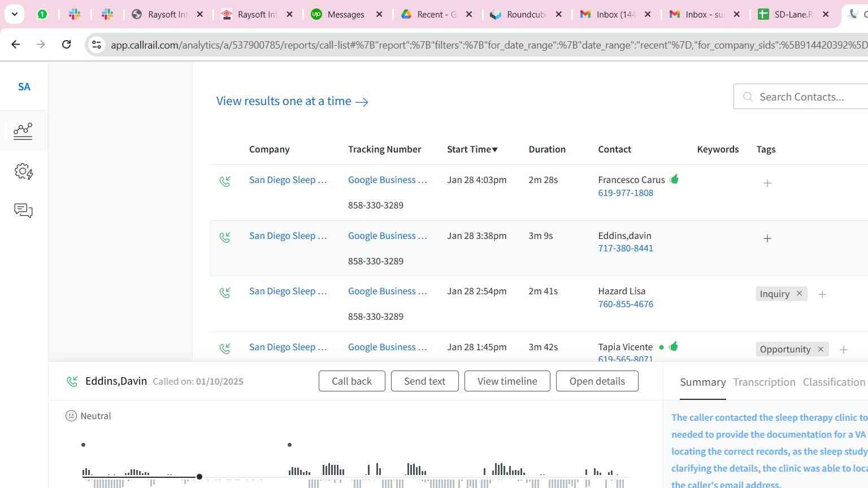The width and height of the screenshot is (868, 488).
Task: Click the SA account avatar
Action: [x=24, y=86]
